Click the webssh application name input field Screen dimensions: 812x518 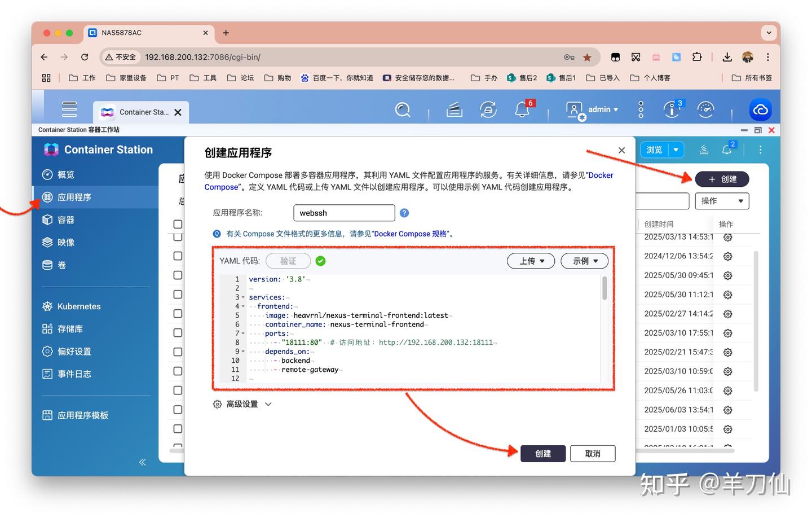[x=343, y=213]
